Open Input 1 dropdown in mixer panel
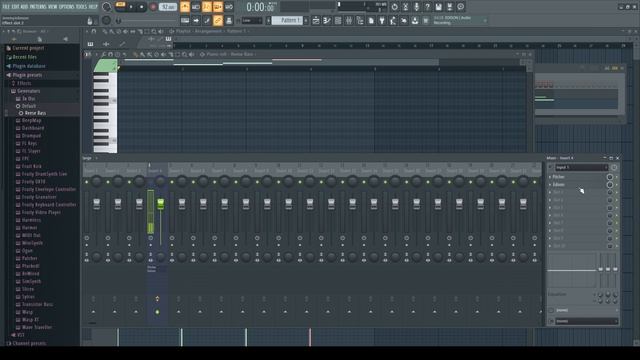This screenshot has width=640, height=360. tap(581, 167)
